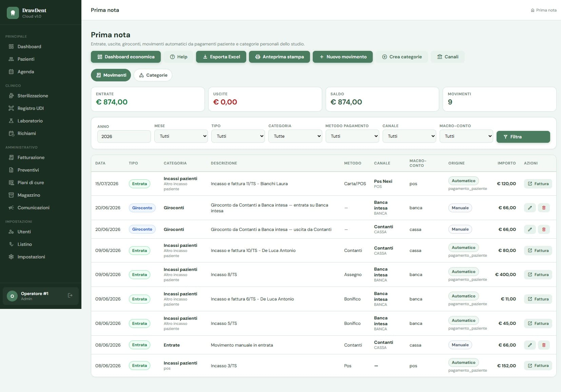Open Fattura for Incasso 3/TS
The image size is (561, 392).
tap(538, 366)
